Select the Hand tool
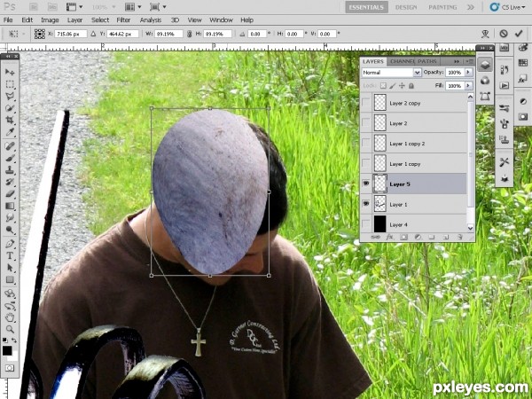Viewport: 532px width, 399px height. click(x=10, y=317)
